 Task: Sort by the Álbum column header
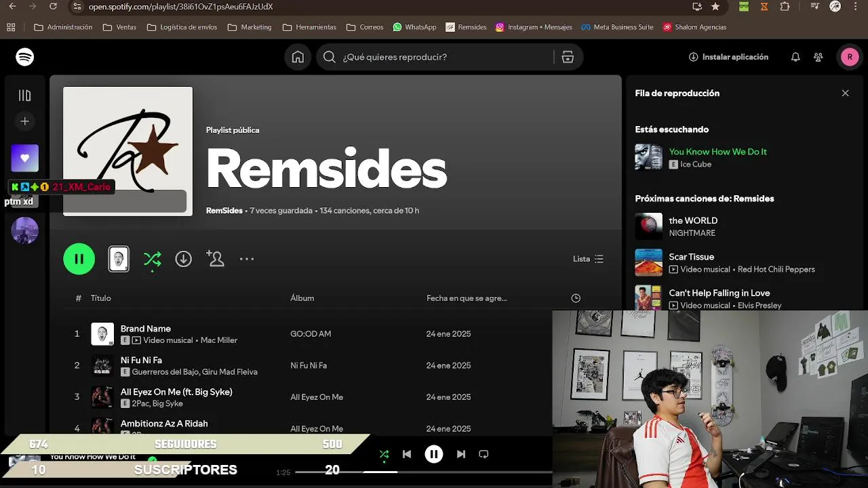pos(302,298)
